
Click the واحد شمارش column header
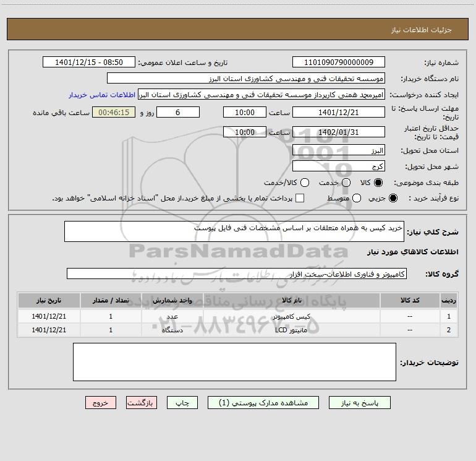point(172,301)
